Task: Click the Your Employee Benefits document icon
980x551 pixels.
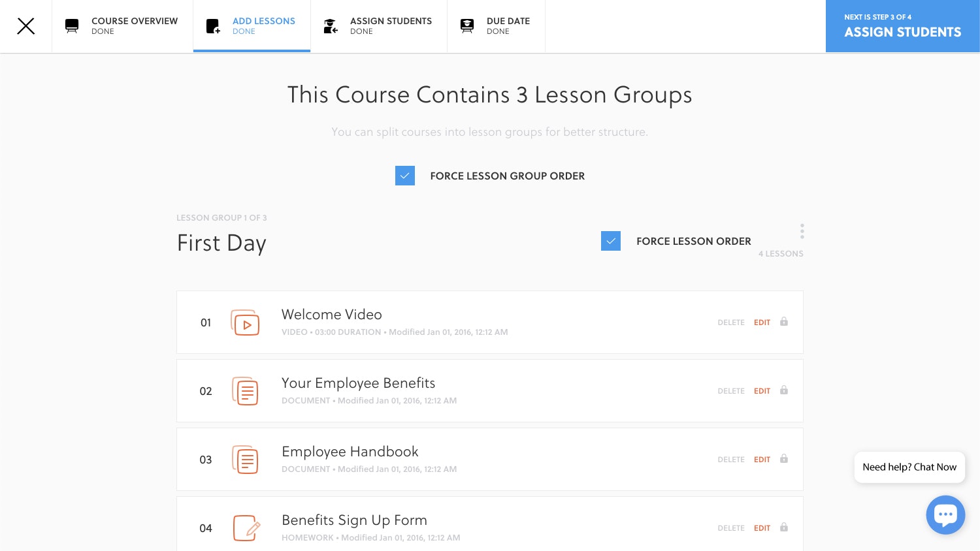Action: pos(245,391)
